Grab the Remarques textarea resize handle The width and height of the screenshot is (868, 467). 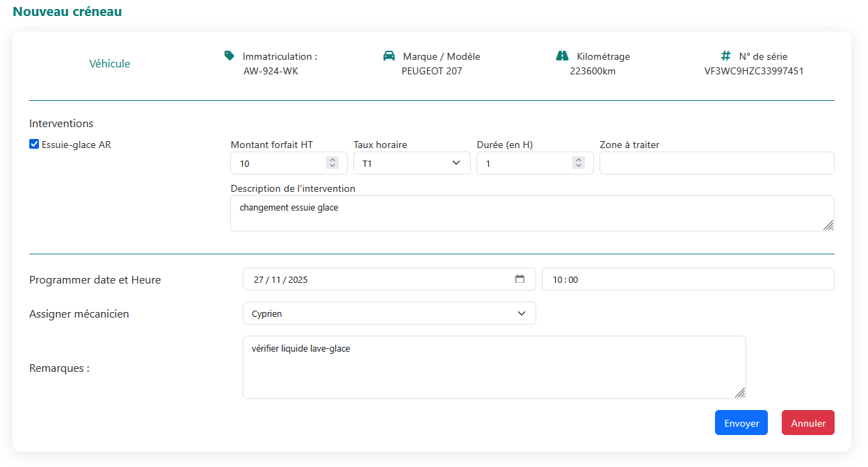coord(740,393)
